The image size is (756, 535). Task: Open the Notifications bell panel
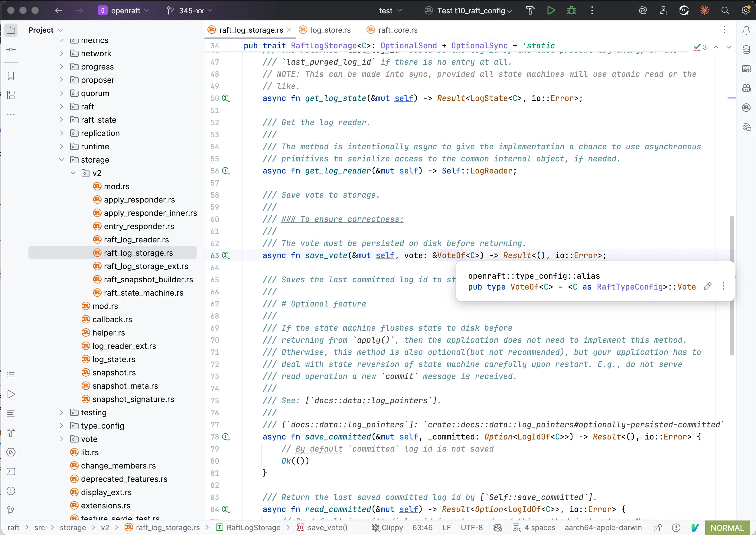pyautogui.click(x=746, y=30)
